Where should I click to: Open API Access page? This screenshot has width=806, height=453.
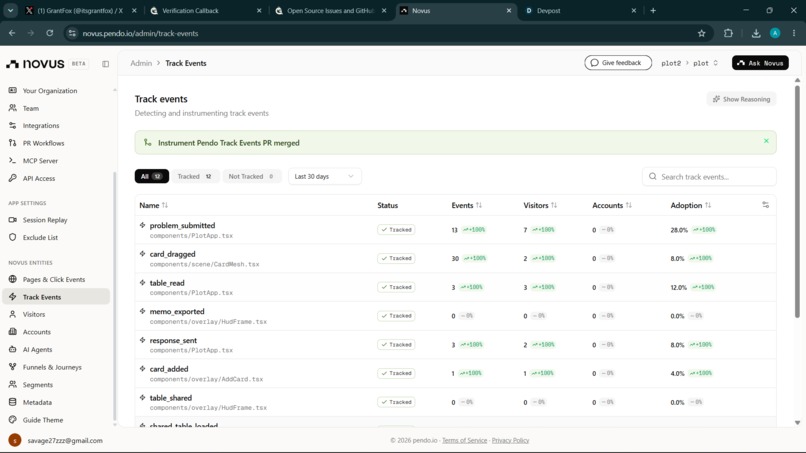click(39, 178)
